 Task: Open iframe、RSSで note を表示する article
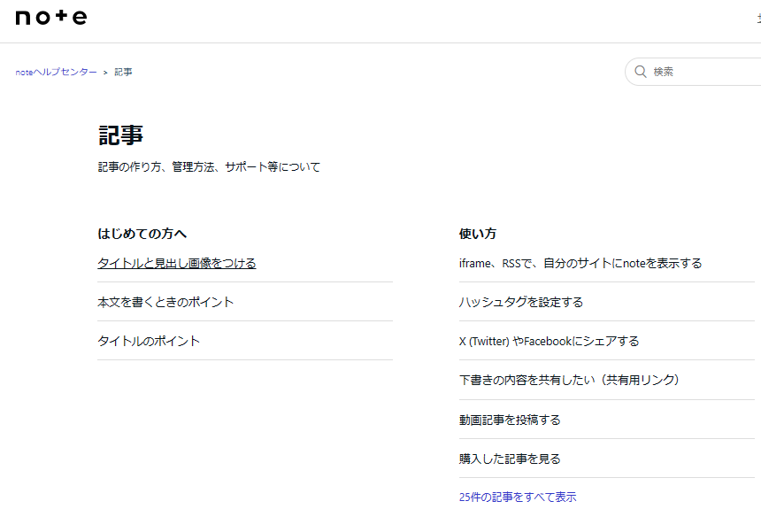click(580, 263)
